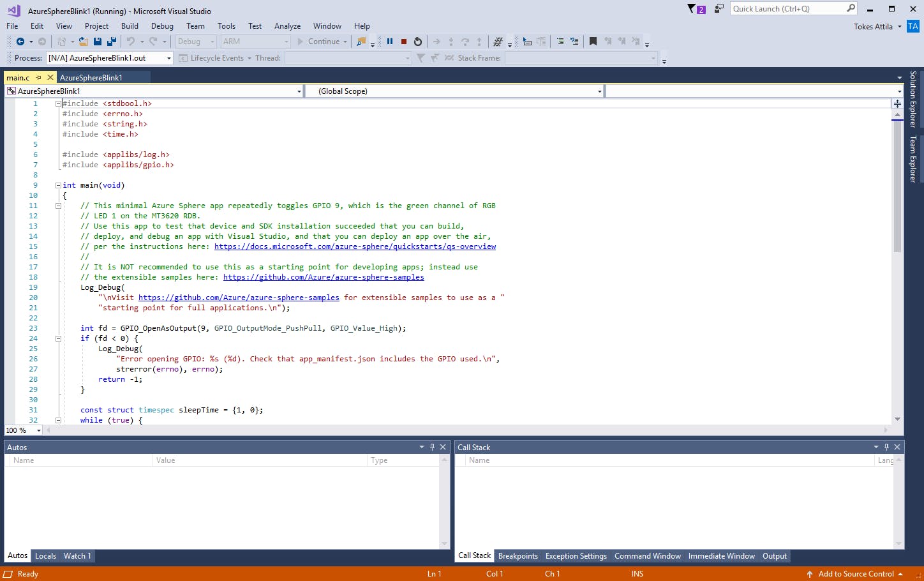Click the send feedback icon
Image resolution: width=924 pixels, height=581 pixels.
[x=719, y=9]
